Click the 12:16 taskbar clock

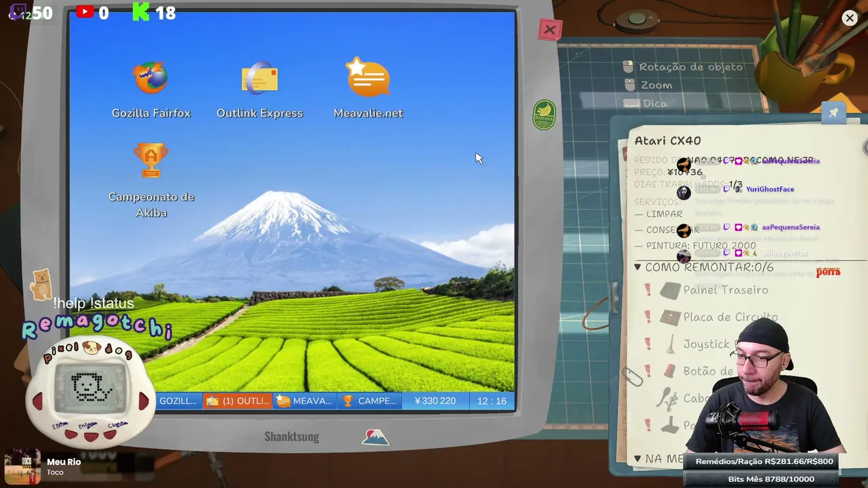tap(492, 401)
